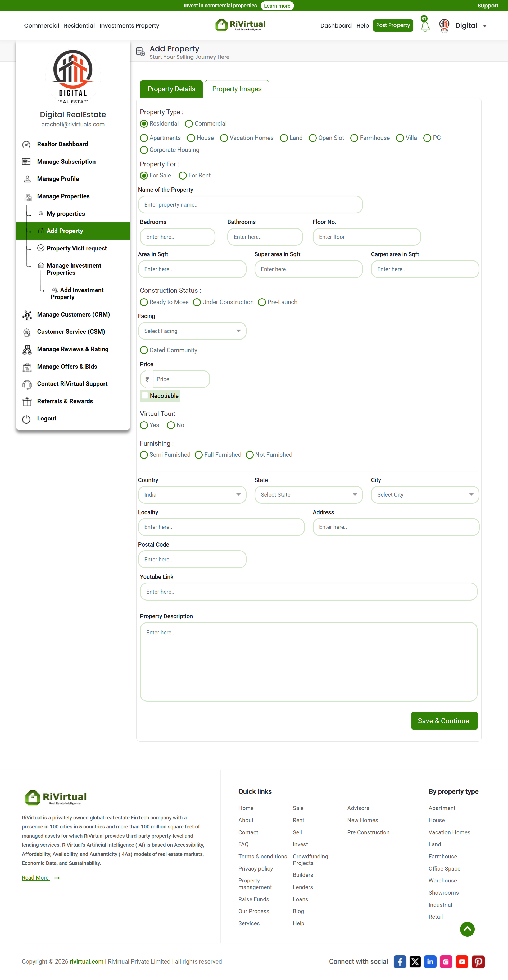Screen dimensions: 508x980
Task: Switch to the Property Images tab
Action: 237,89
